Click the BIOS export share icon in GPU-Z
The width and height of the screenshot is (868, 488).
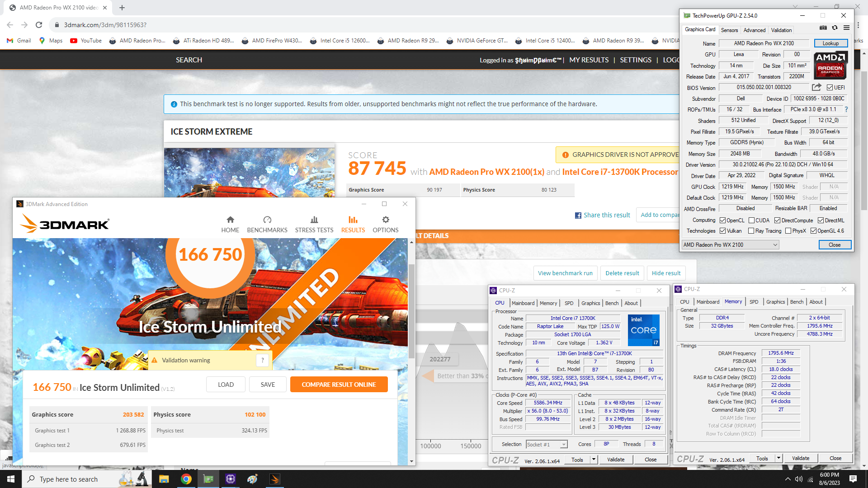816,87
